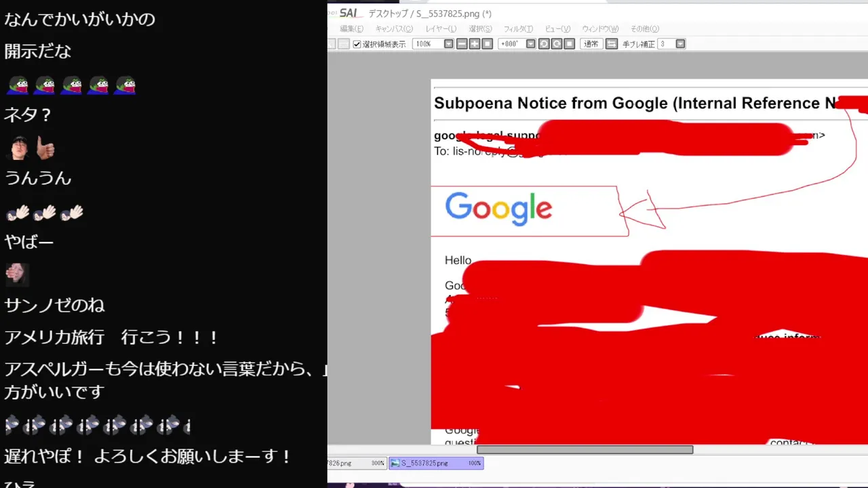Click the +000° rotation value field
The width and height of the screenshot is (868, 488).
click(x=512, y=44)
